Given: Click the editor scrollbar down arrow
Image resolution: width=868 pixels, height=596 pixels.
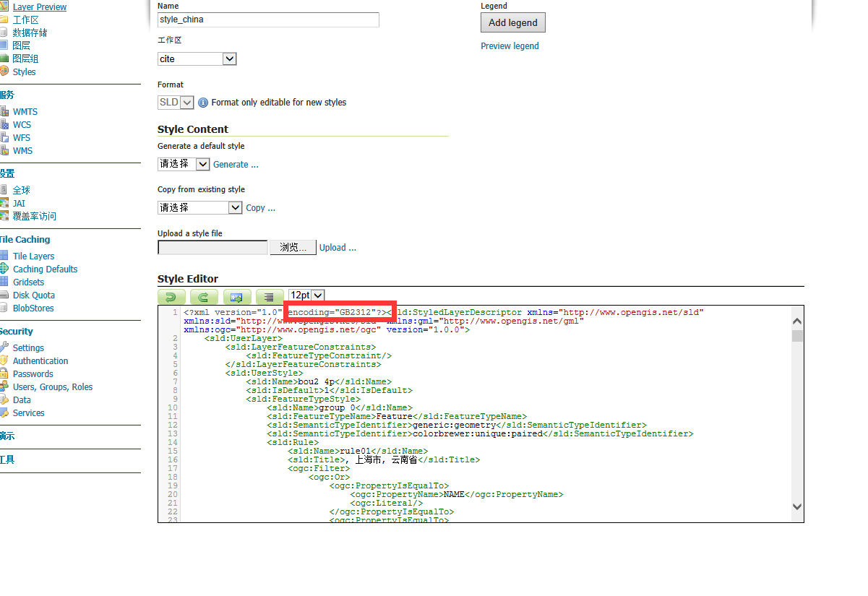Looking at the screenshot, I should [x=797, y=506].
